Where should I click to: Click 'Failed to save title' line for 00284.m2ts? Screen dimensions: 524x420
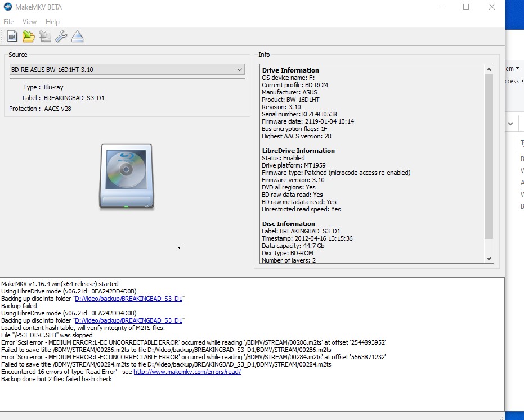click(166, 364)
